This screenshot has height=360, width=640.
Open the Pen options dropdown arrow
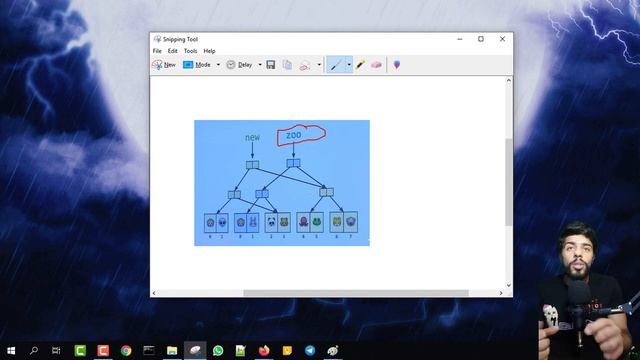pyautogui.click(x=349, y=65)
